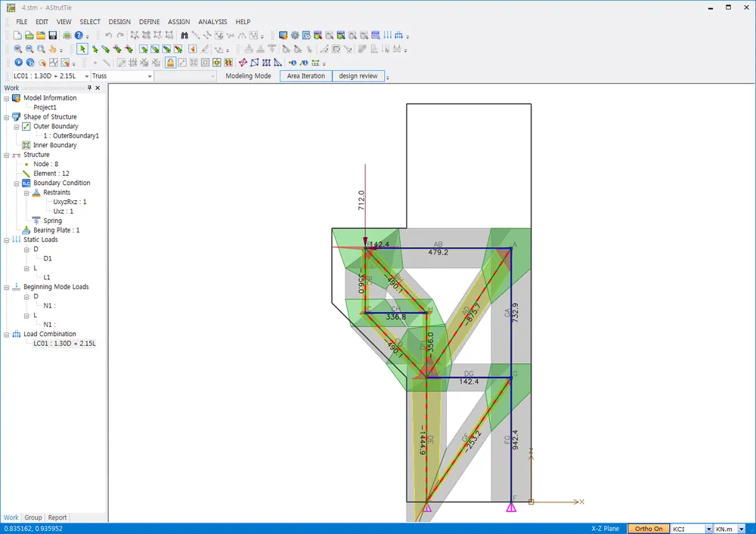Click the Modeling Mode button
Screen dimensions: 756x534
click(248, 76)
